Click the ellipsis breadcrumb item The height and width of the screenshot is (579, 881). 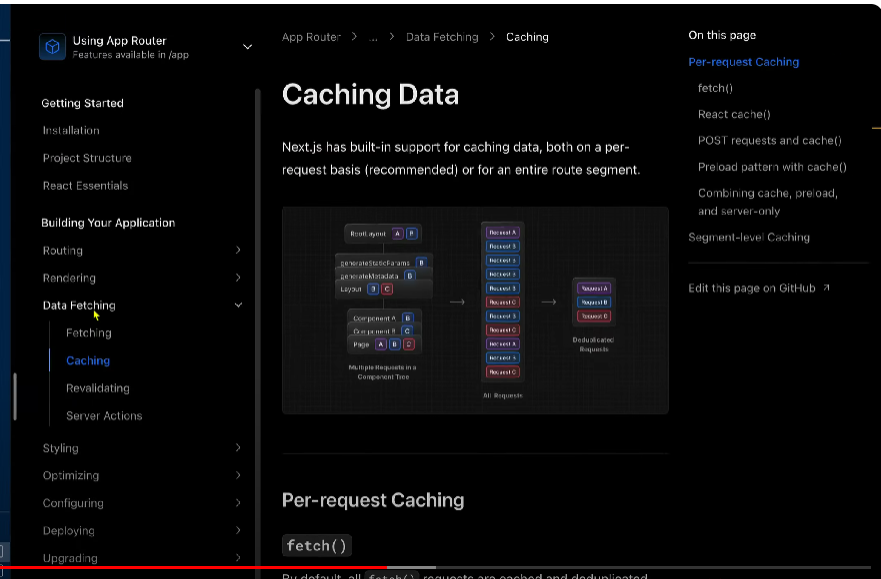373,37
